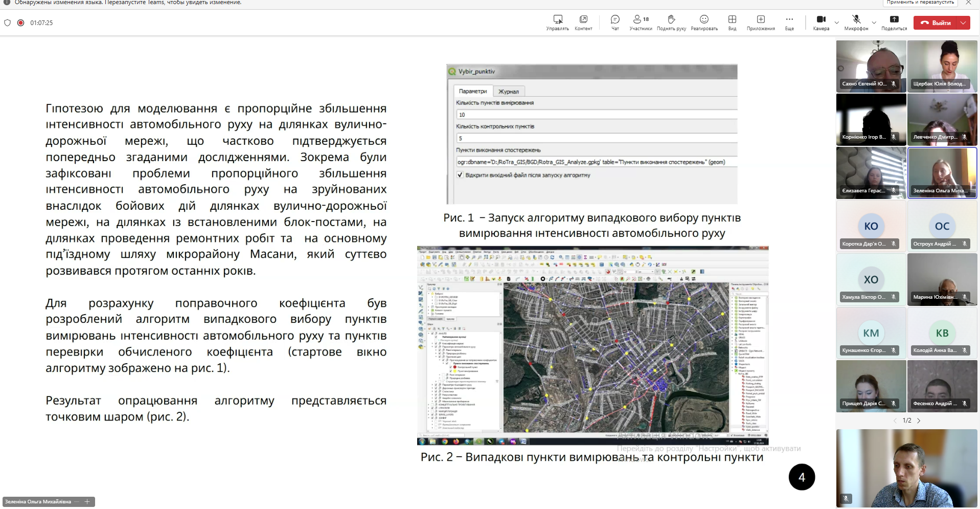Open the Контент shared content option
Viewport: 980px width, 509px height.
pyautogui.click(x=583, y=23)
